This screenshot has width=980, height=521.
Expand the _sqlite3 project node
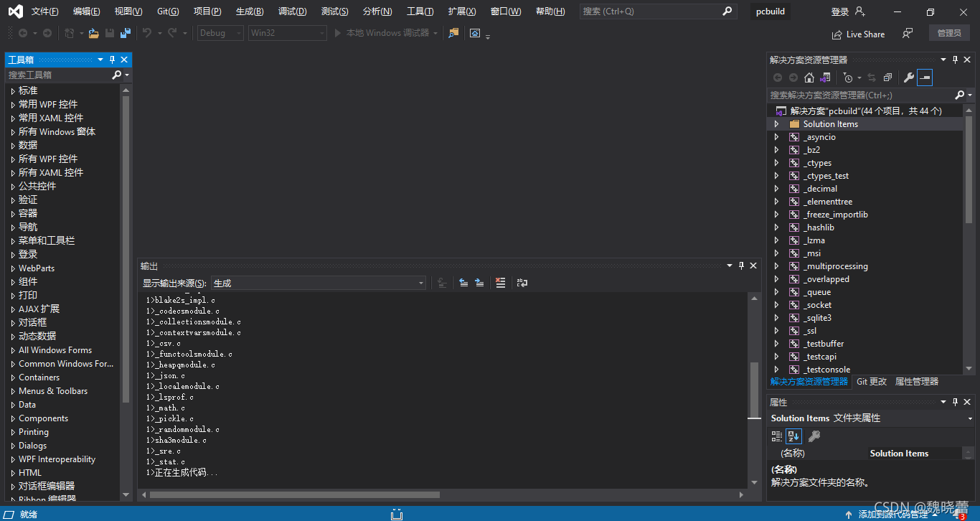(776, 317)
